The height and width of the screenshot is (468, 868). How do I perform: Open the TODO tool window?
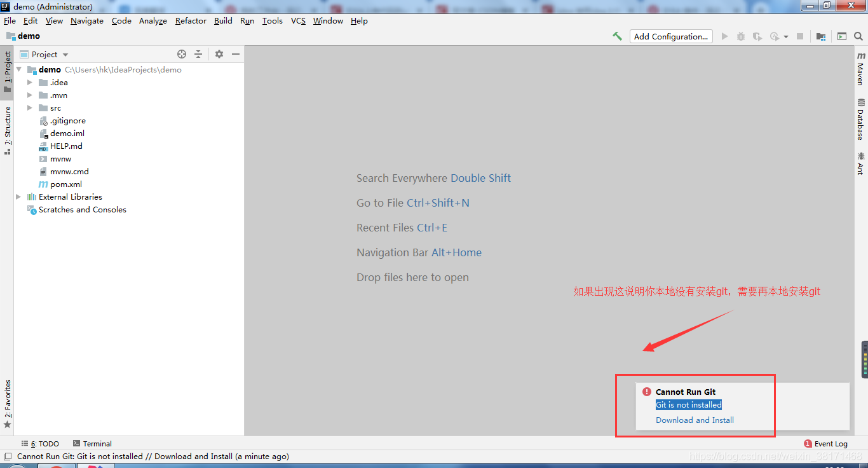click(x=40, y=444)
